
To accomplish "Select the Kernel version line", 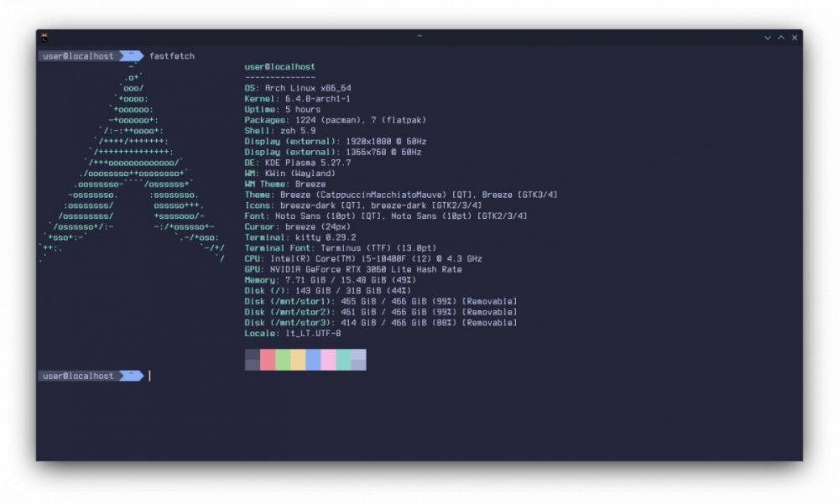I will pos(298,98).
